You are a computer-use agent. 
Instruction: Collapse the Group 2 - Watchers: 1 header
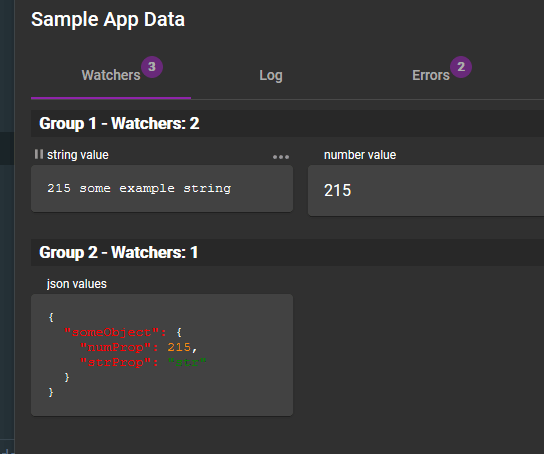(287, 252)
